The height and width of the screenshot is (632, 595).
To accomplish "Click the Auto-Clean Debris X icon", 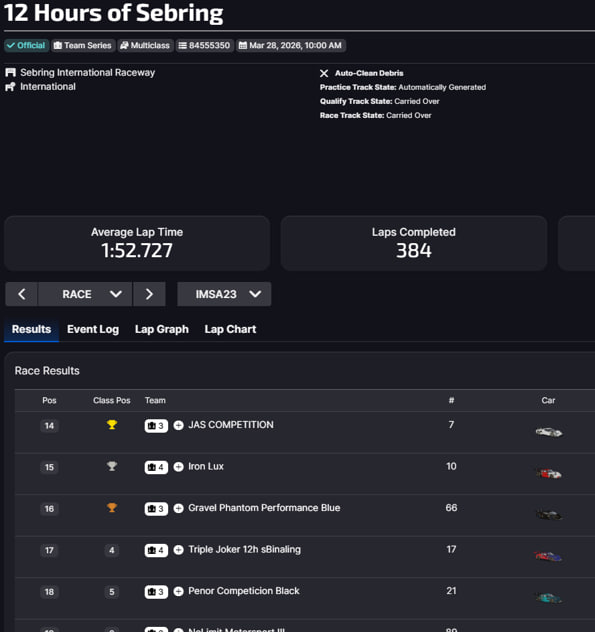I will [324, 73].
